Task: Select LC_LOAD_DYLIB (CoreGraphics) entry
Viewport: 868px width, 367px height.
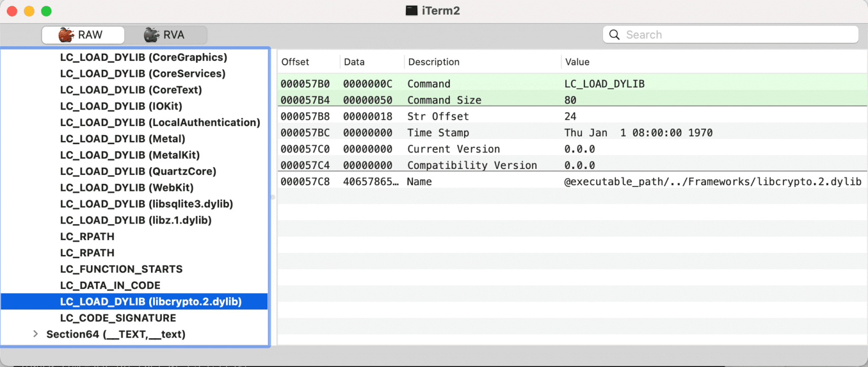Action: (x=144, y=57)
